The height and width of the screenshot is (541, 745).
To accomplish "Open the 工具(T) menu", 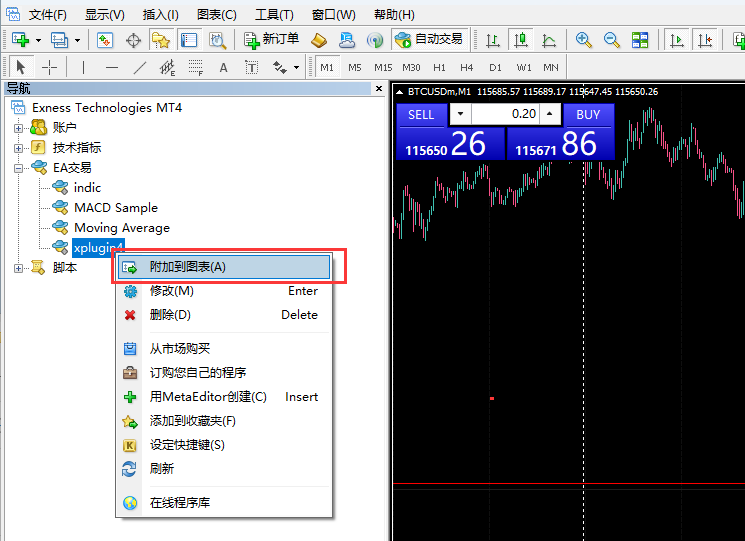I will [274, 15].
